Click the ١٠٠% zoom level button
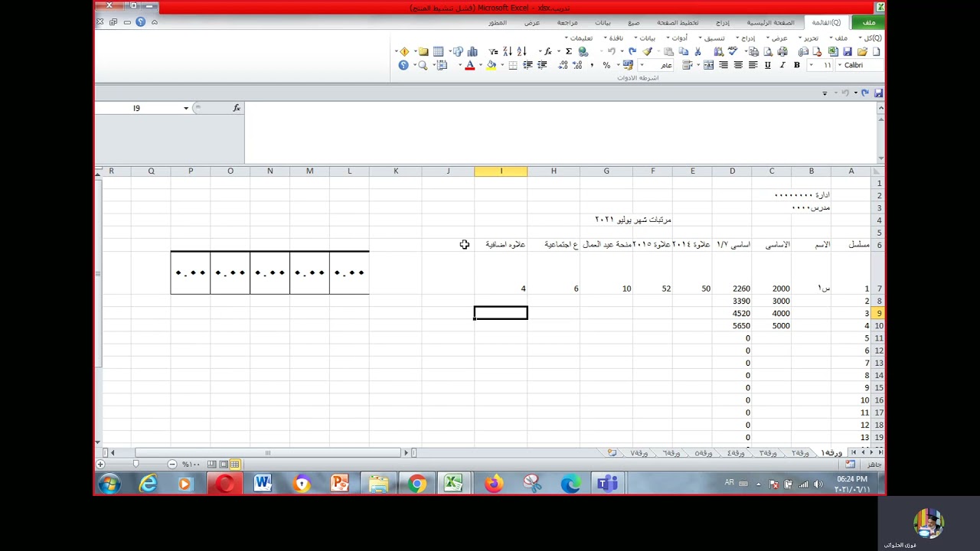The height and width of the screenshot is (551, 980). (x=191, y=464)
